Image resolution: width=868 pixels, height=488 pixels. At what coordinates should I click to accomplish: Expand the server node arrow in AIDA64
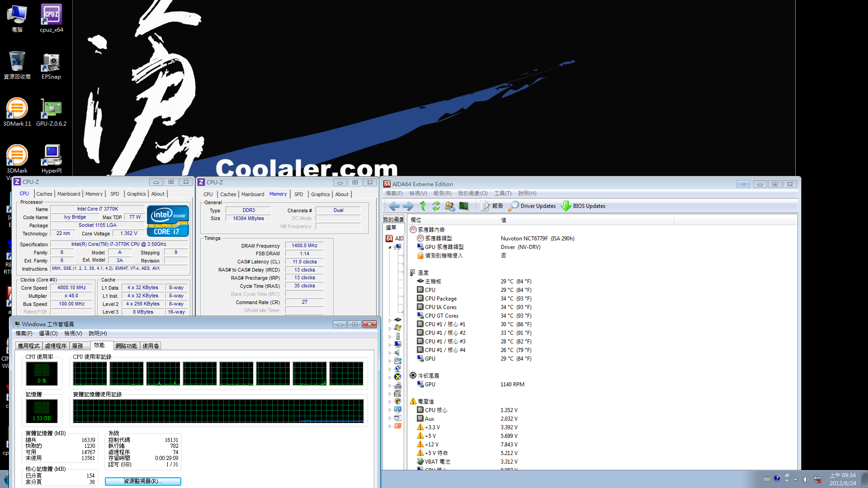tap(390, 336)
